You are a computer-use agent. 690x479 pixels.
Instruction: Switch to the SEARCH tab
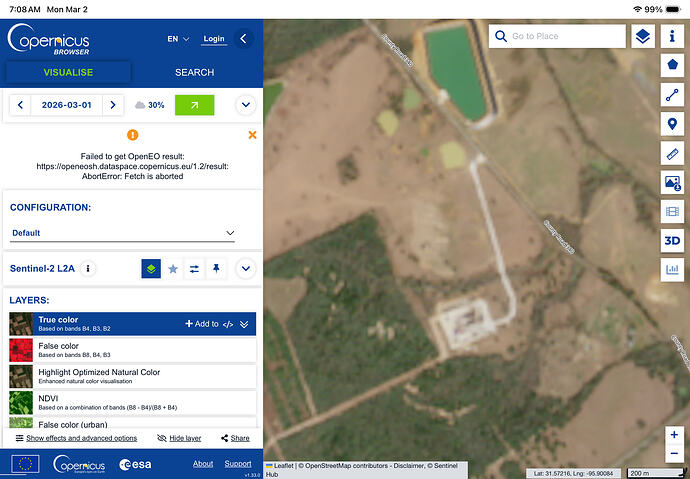point(195,72)
